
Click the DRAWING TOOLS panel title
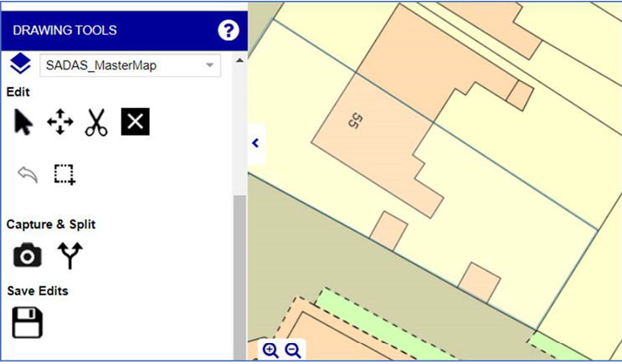pyautogui.click(x=64, y=30)
